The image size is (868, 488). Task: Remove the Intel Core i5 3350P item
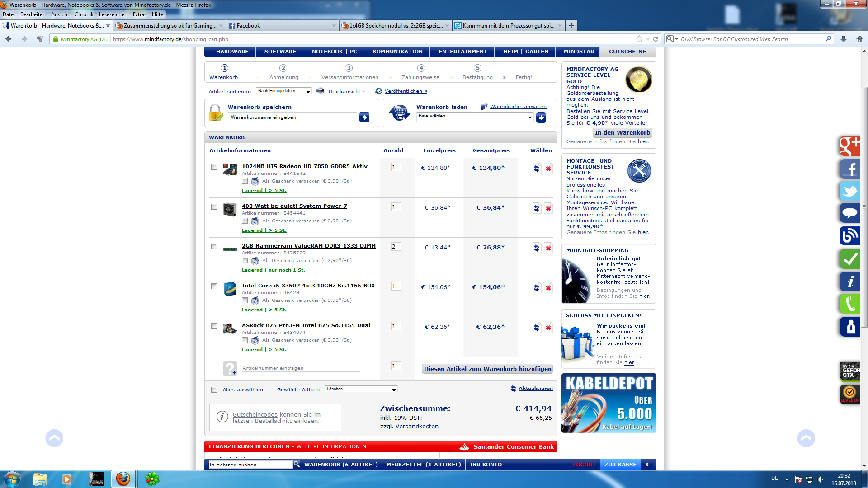(x=548, y=288)
